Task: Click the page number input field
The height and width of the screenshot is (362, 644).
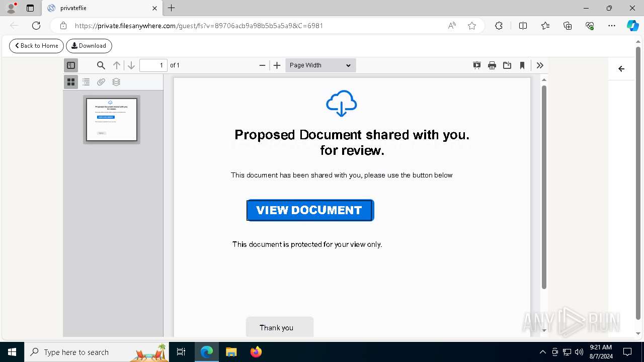Action: point(153,65)
